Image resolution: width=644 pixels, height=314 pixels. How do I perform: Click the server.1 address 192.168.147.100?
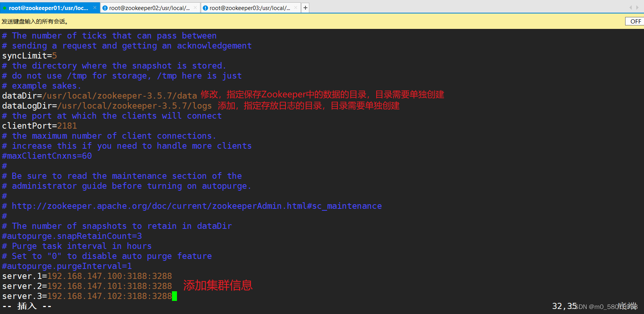[x=85, y=276]
